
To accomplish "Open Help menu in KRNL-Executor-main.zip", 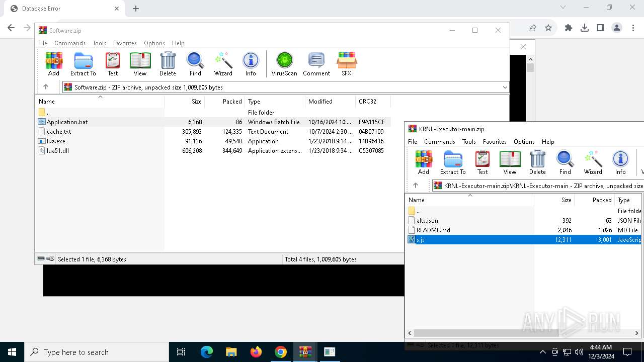I will click(x=548, y=142).
